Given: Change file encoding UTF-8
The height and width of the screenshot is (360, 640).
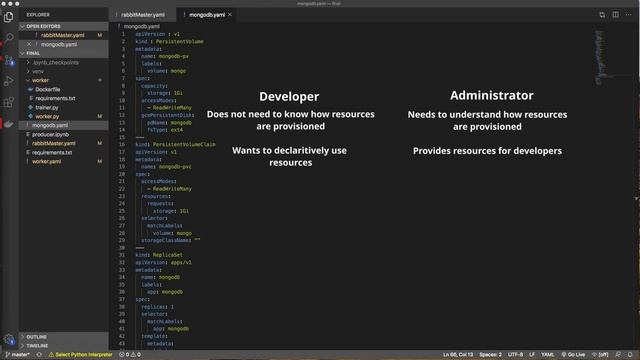Looking at the screenshot, I should click(515, 355).
